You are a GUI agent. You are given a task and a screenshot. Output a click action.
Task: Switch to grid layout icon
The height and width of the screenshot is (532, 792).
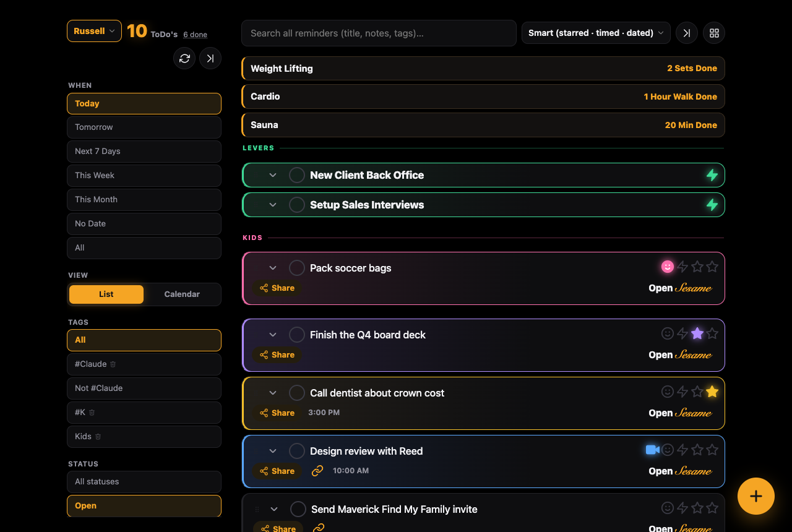pos(714,33)
